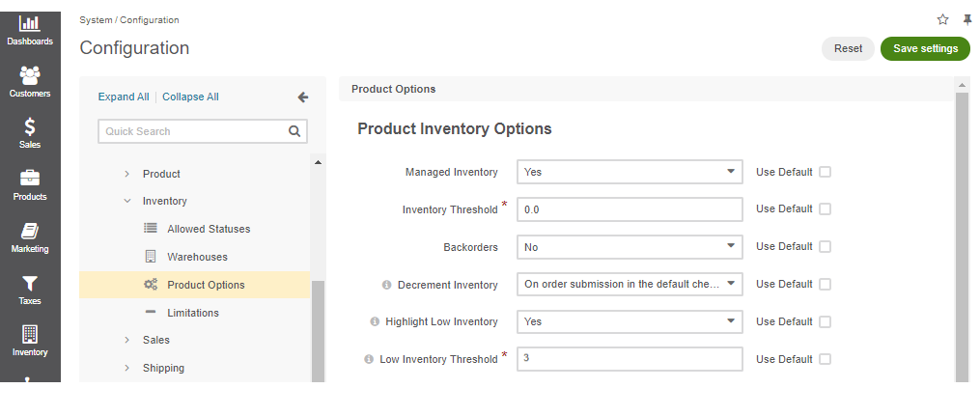Image resolution: width=980 pixels, height=416 pixels.
Task: Toggle Use Default for Managed Inventory
Action: coord(825,172)
